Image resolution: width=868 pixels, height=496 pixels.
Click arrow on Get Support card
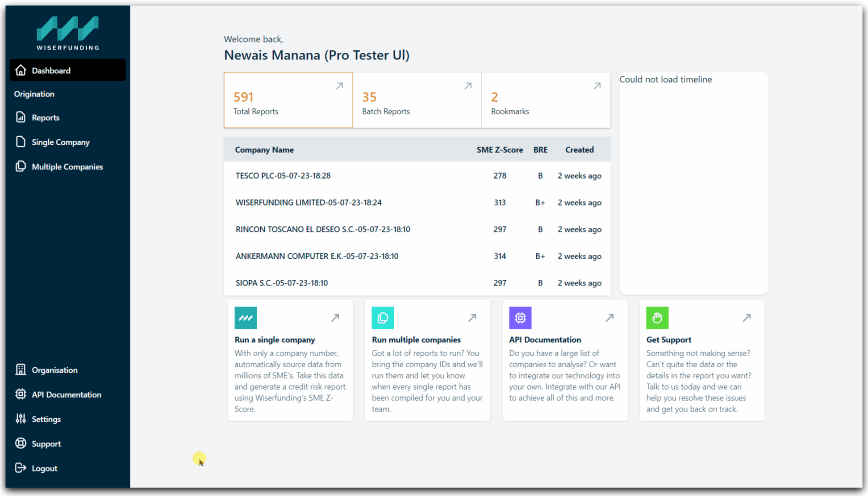pyautogui.click(x=747, y=318)
